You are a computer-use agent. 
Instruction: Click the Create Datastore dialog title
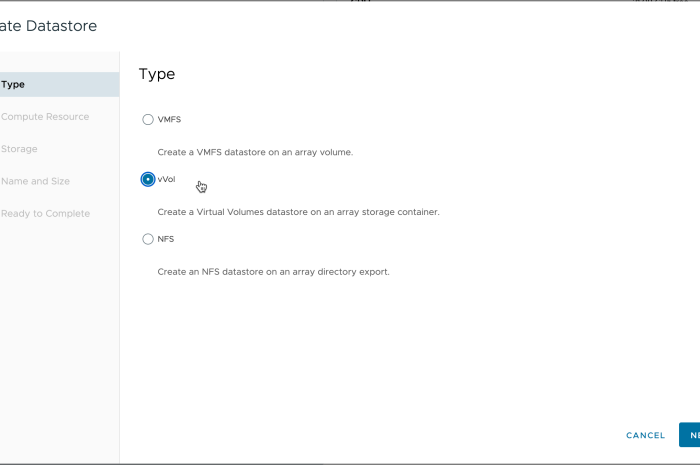click(48, 26)
